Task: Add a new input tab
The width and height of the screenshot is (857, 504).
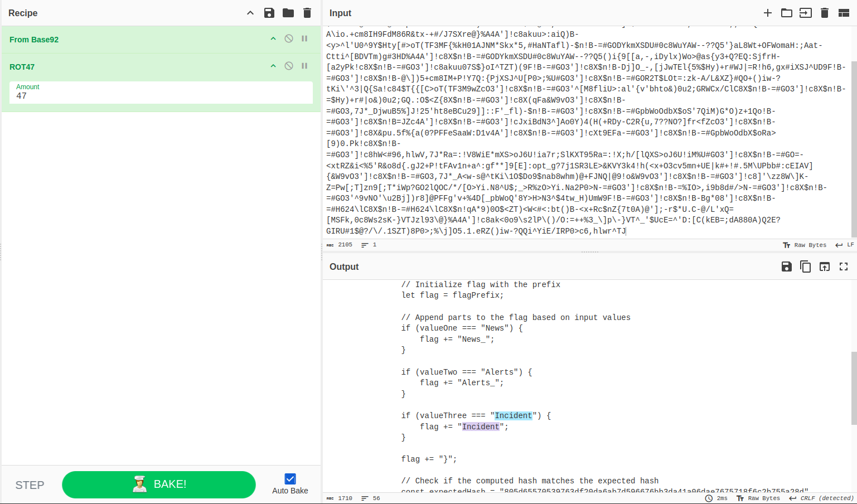Action: pyautogui.click(x=768, y=13)
